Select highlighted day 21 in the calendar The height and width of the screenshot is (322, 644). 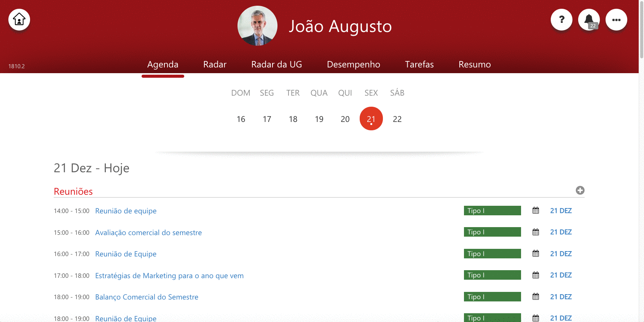[x=371, y=119]
